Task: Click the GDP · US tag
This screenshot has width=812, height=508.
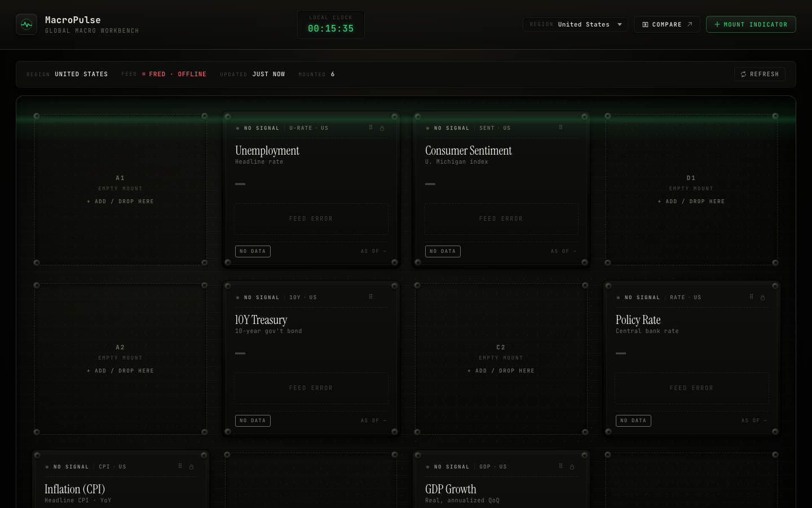Action: (x=493, y=467)
